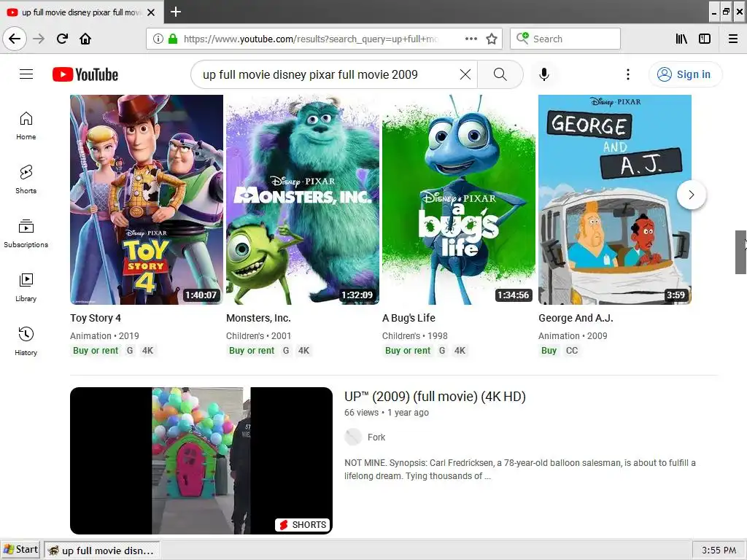Show site information icon in address bar
747x560 pixels.
[x=158, y=39]
